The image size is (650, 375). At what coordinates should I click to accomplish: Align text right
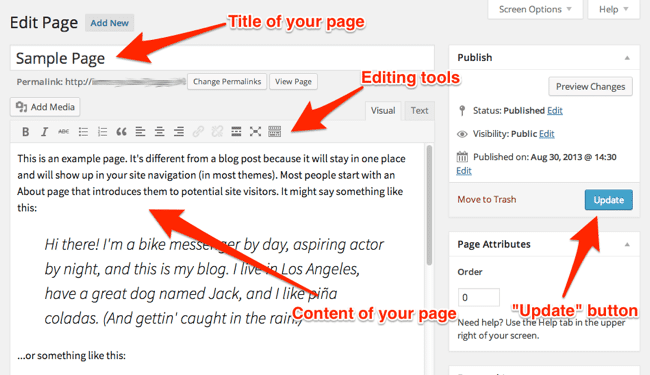point(179,132)
